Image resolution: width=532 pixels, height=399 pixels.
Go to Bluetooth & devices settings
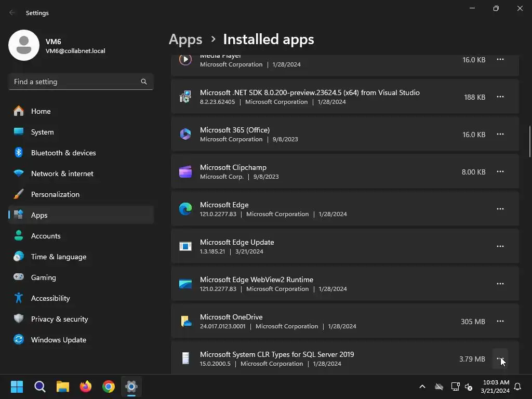point(63,153)
